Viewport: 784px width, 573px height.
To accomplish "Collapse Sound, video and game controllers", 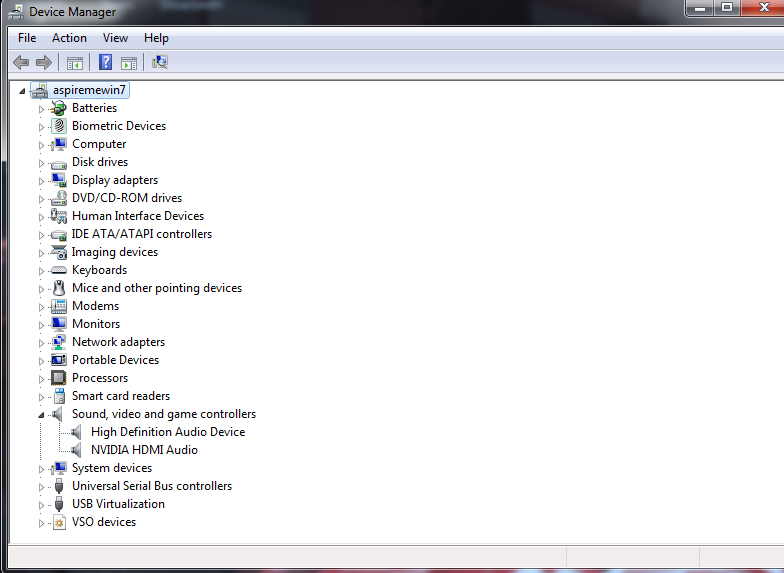I will click(x=42, y=415).
